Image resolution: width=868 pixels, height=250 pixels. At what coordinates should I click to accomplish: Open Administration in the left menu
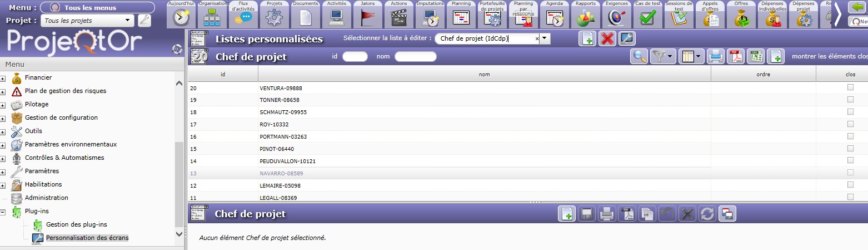(47, 198)
